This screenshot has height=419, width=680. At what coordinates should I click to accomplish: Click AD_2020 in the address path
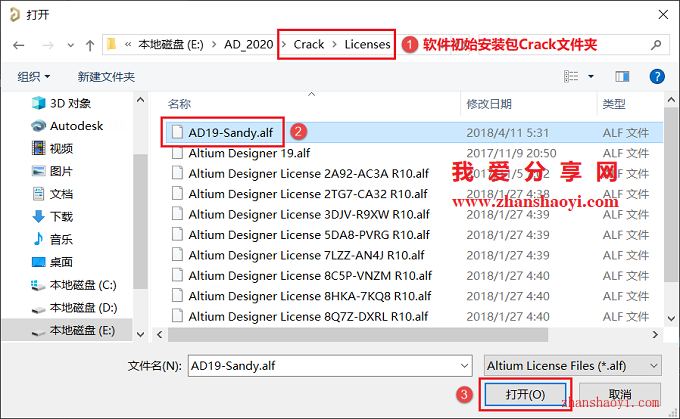click(248, 44)
